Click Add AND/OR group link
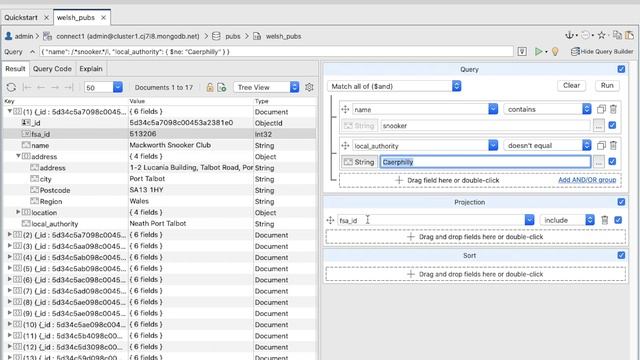640x360 pixels. (587, 180)
